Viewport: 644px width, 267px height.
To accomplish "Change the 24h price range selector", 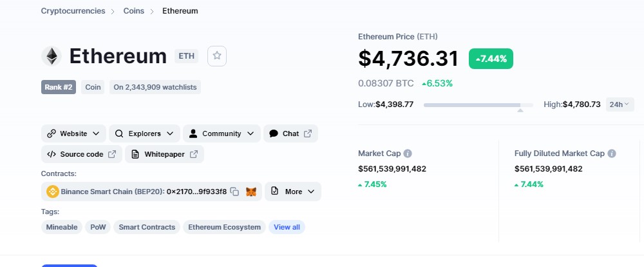I will coord(620,104).
